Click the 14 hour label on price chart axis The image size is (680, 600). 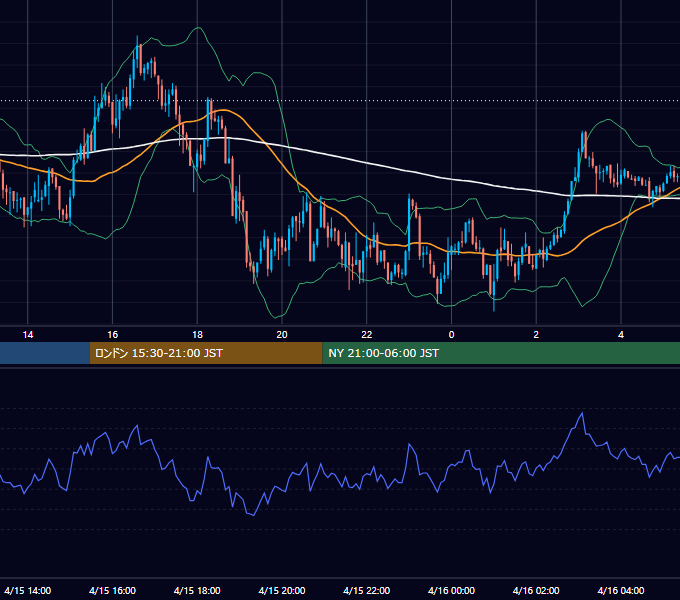click(x=28, y=335)
